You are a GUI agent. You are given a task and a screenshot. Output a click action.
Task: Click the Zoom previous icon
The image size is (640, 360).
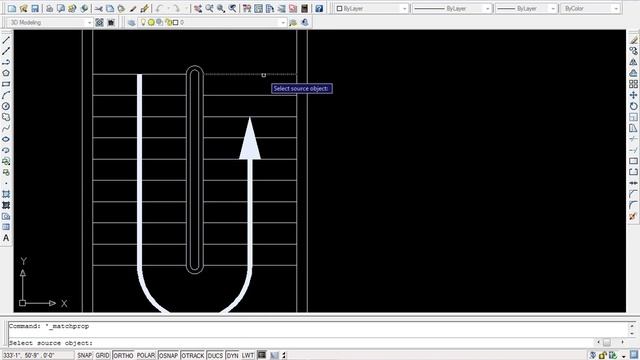coord(232,8)
